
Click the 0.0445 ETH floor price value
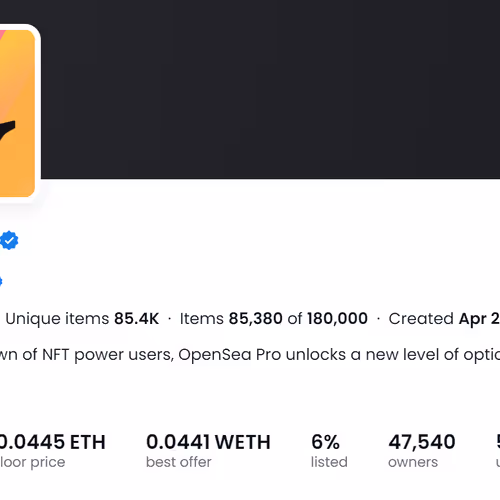52,442
